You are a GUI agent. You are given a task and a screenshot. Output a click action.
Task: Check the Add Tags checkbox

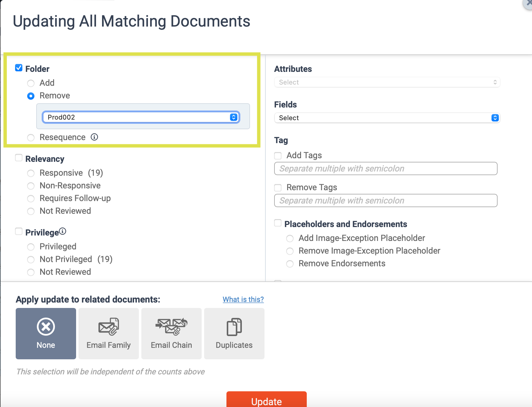coord(278,156)
